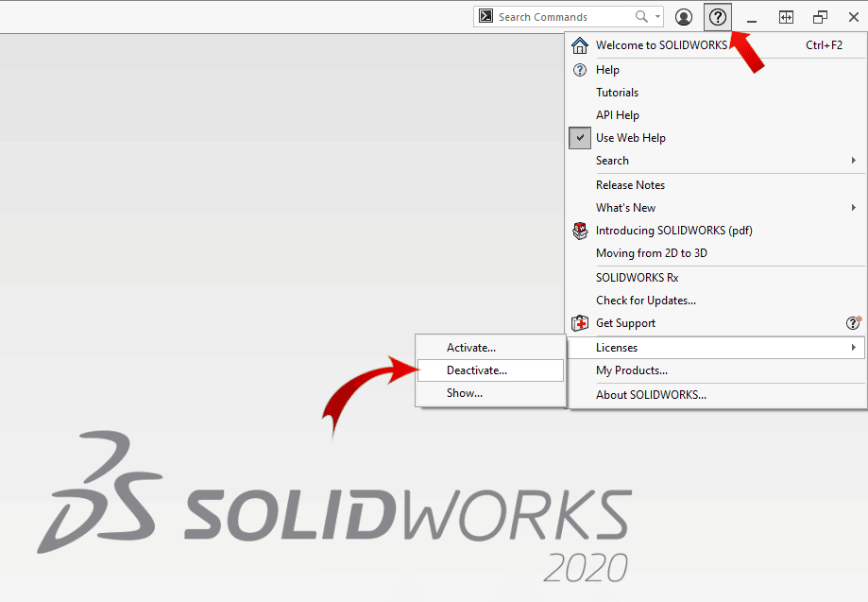Open the search scope dropdown arrow

point(657,16)
